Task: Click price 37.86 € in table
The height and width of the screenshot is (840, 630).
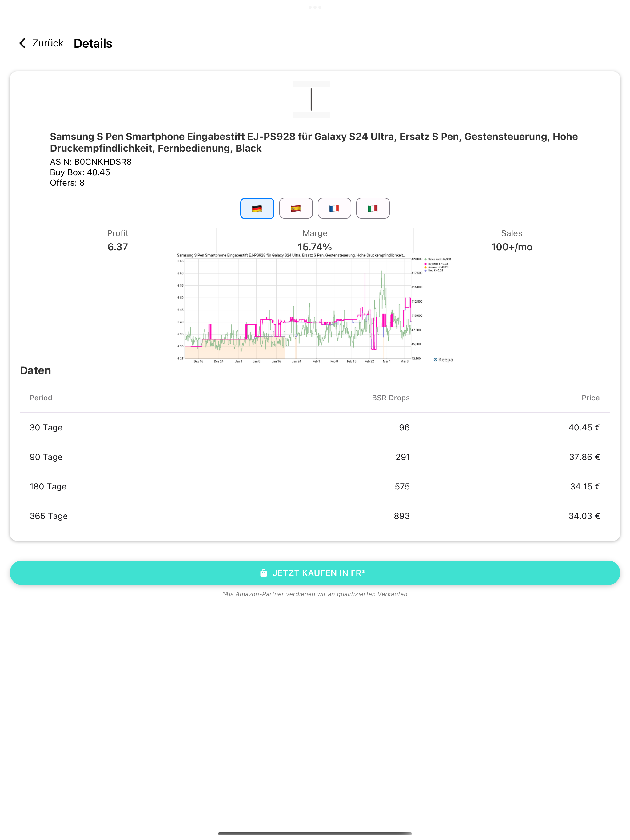Action: pyautogui.click(x=585, y=457)
